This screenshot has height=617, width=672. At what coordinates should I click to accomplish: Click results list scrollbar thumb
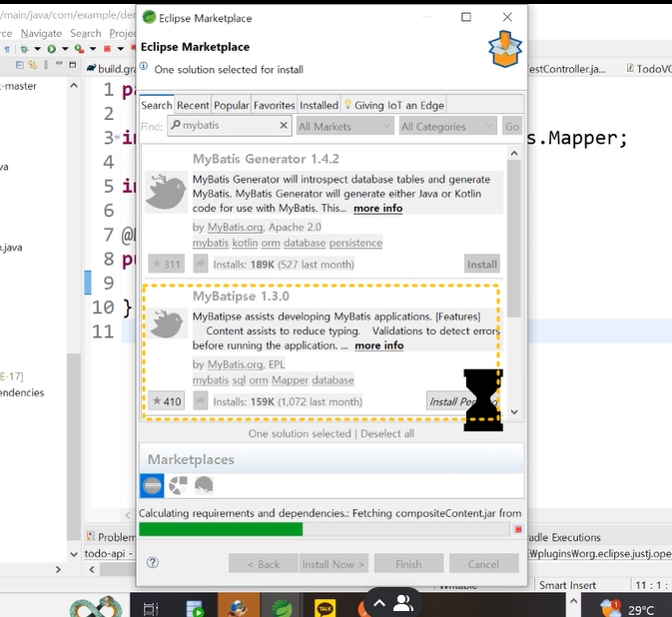514,239
